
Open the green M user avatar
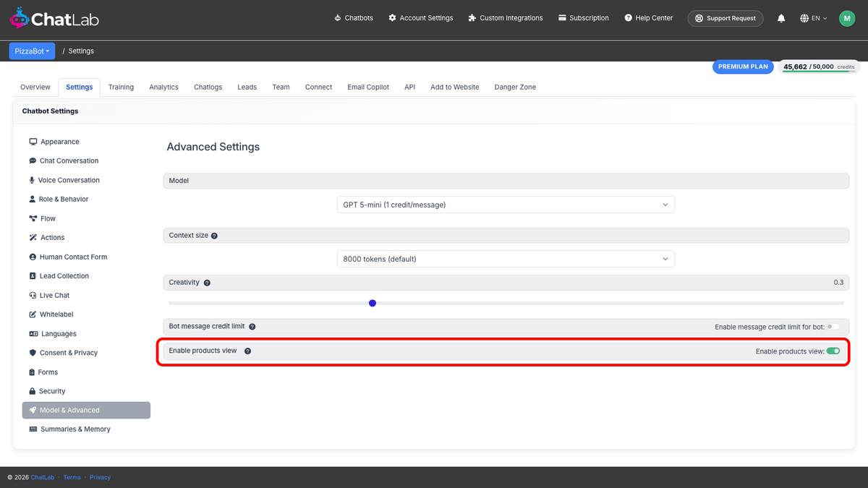[847, 18]
